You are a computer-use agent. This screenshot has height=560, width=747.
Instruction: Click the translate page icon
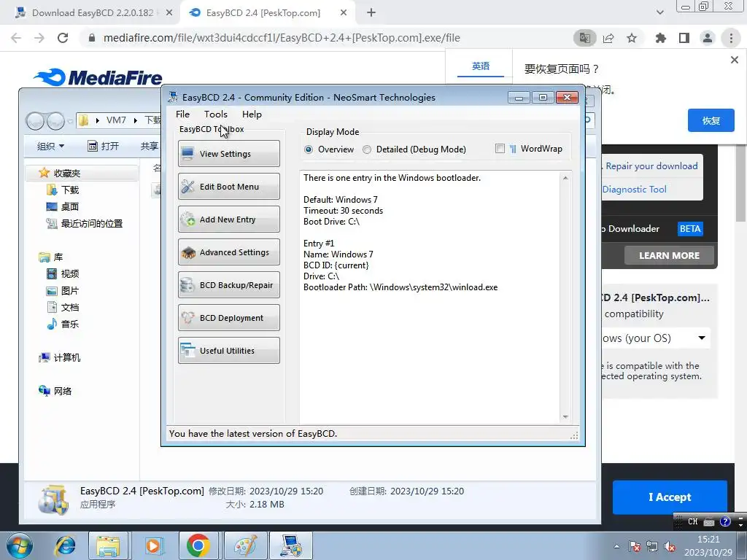tap(584, 38)
